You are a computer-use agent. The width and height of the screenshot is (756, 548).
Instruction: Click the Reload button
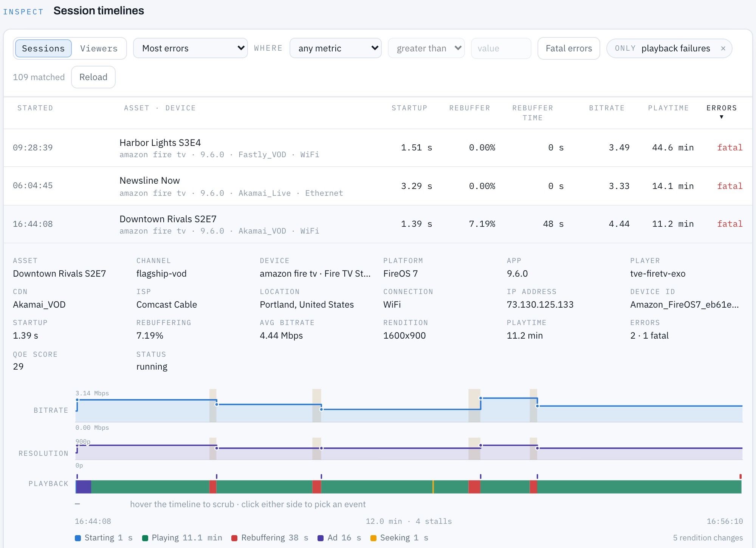click(93, 77)
